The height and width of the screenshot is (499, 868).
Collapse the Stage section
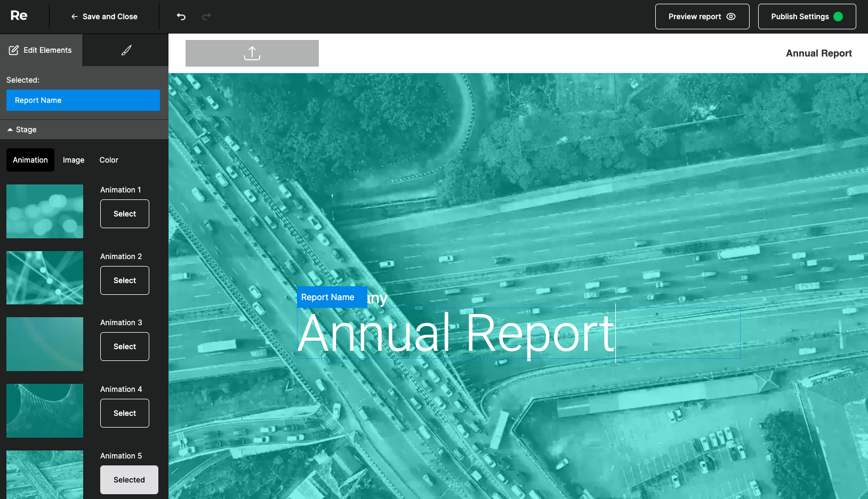[x=21, y=130]
